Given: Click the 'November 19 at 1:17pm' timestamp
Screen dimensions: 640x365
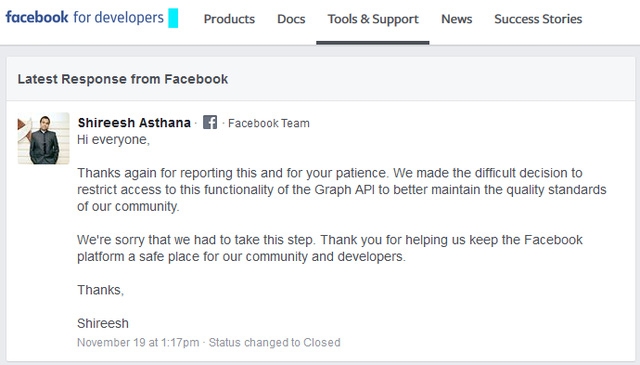Looking at the screenshot, I should pos(138,343).
